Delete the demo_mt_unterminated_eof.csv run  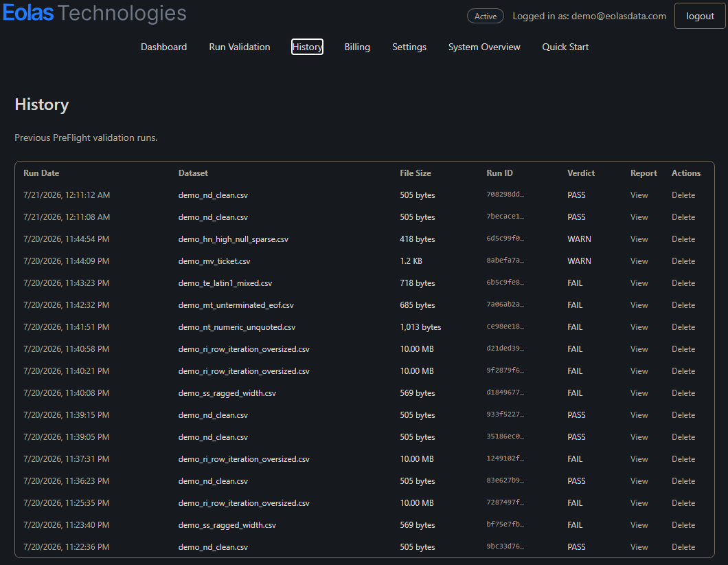click(x=683, y=304)
